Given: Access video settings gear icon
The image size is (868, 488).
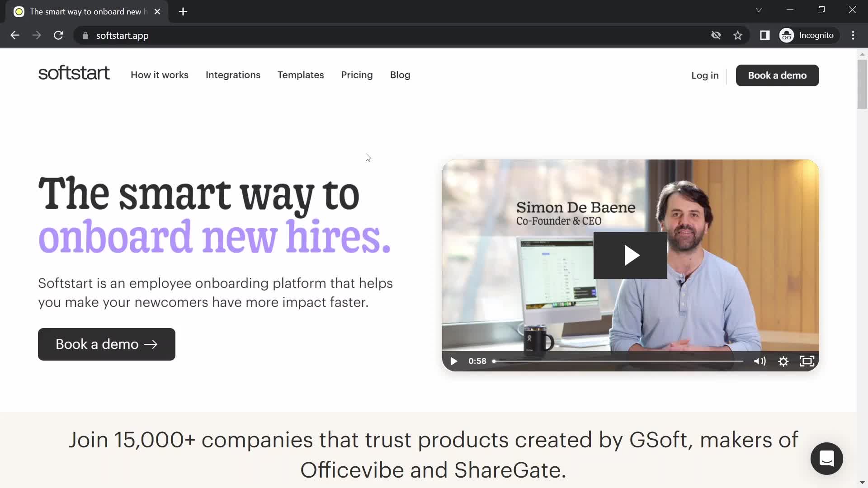Looking at the screenshot, I should click(x=783, y=361).
